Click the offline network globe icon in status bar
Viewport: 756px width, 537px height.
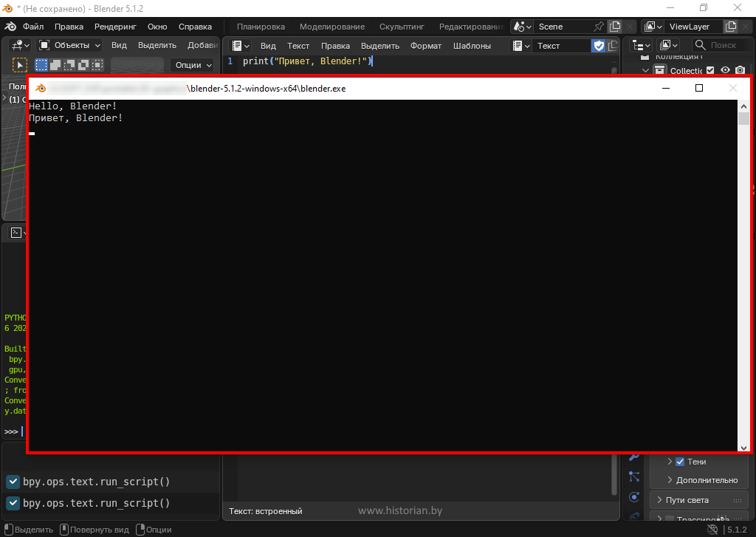click(712, 530)
